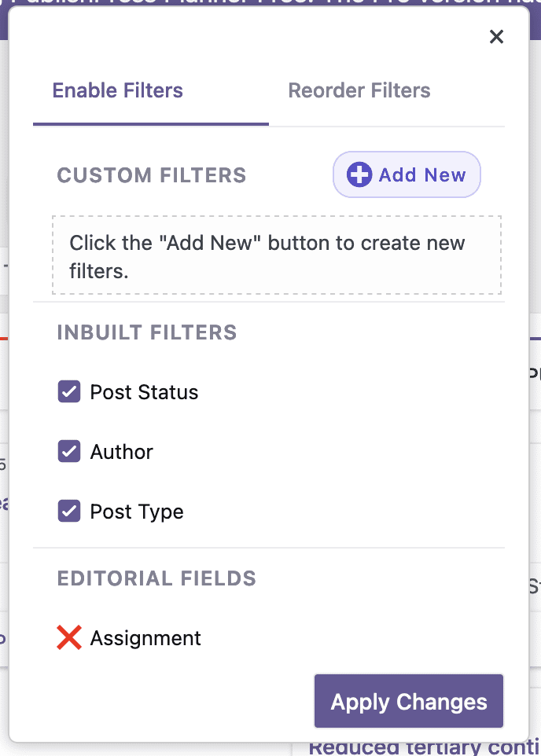
Task: Switch to the Reorder Filters tab
Action: point(359,90)
